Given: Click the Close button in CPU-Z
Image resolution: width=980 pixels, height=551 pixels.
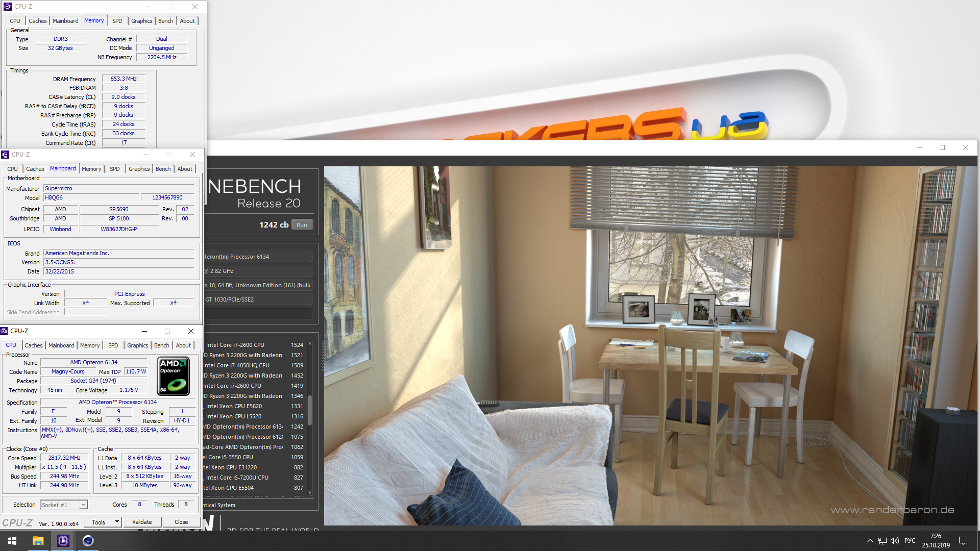Looking at the screenshot, I should click(x=181, y=522).
